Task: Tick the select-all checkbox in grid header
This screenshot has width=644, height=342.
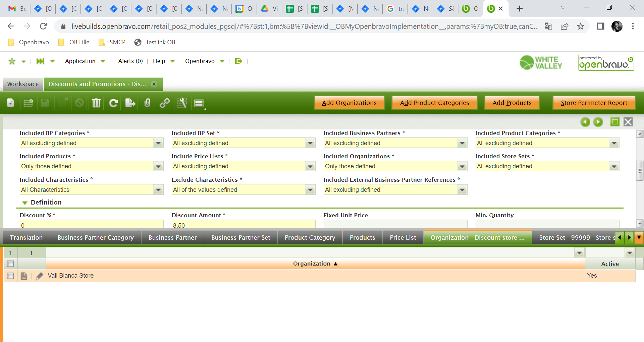Action: click(x=10, y=264)
